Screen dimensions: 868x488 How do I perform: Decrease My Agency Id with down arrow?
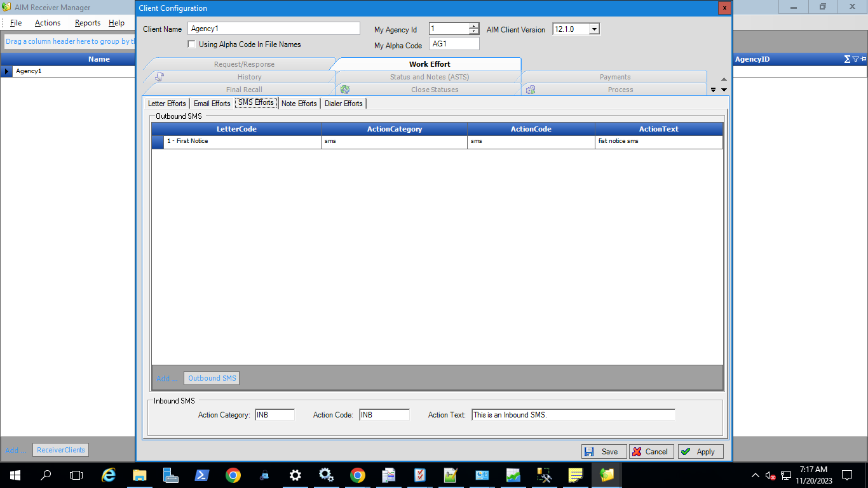[473, 32]
